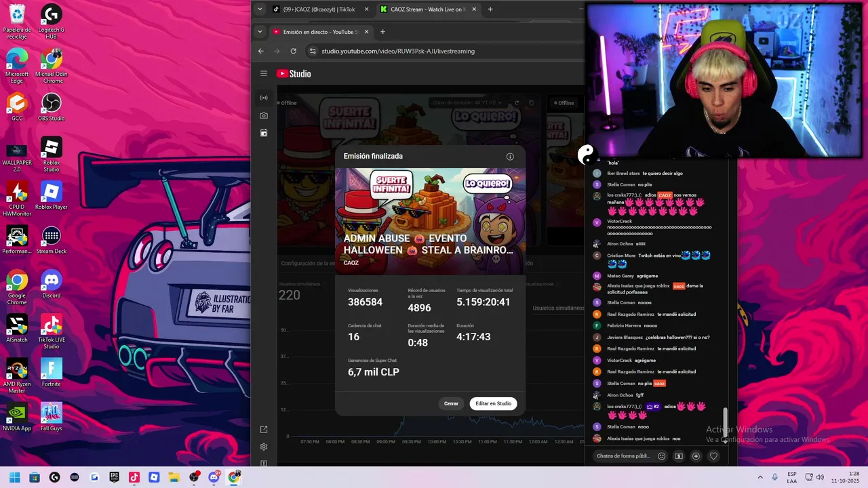The image size is (868, 488).
Task: Select the Webcam camera icon in Studio sidebar
Action: coord(264,115)
